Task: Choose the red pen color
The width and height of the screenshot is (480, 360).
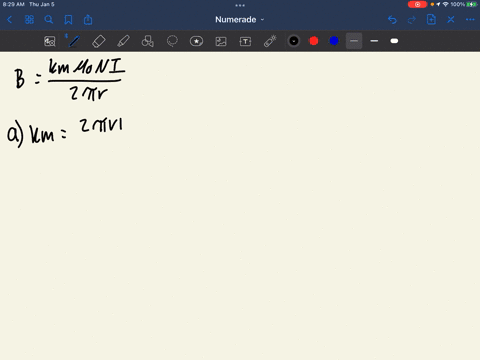Action: click(314, 41)
